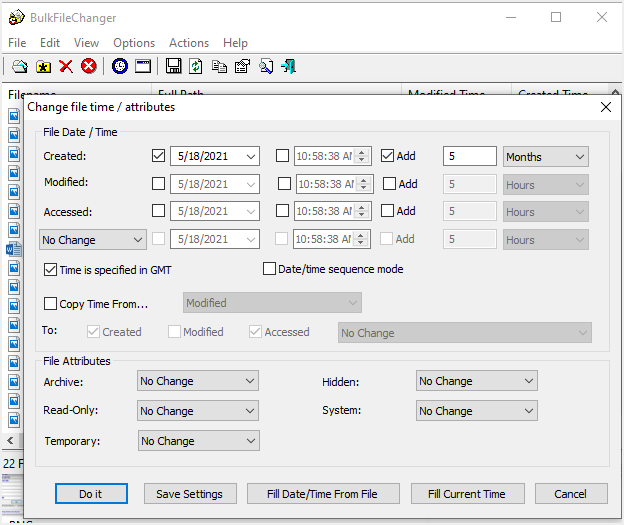Screen dimensions: 624x525
Task: Click the To: Modified checkbox
Action: tap(174, 332)
